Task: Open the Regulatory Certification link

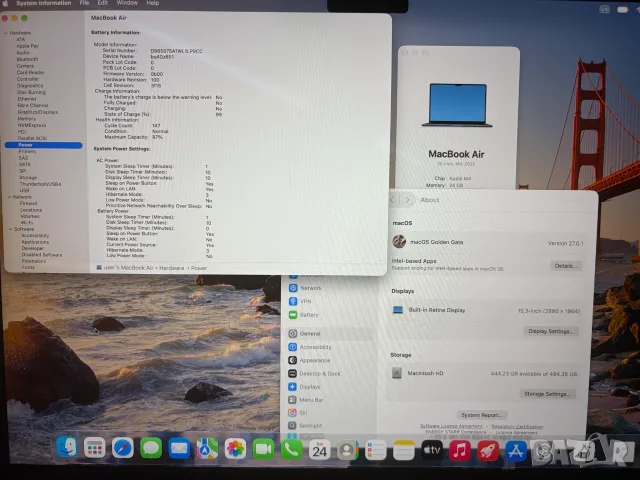Action: 517,427
